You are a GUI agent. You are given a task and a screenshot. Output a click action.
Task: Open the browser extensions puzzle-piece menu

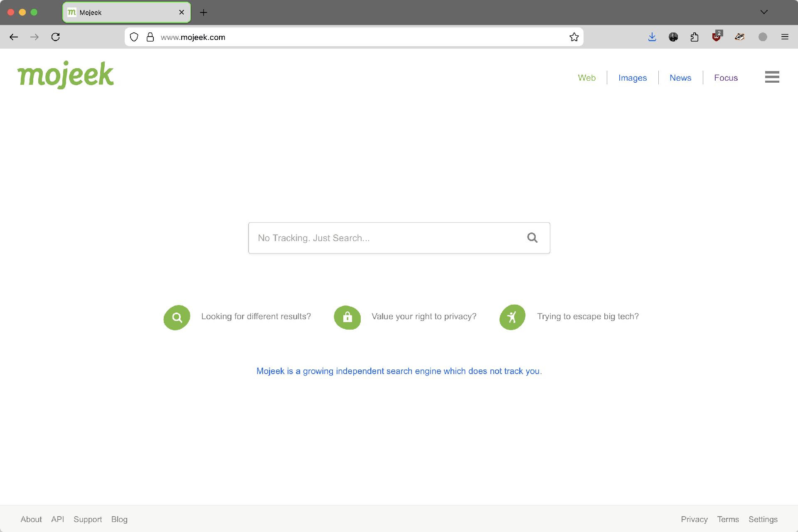[x=694, y=37]
